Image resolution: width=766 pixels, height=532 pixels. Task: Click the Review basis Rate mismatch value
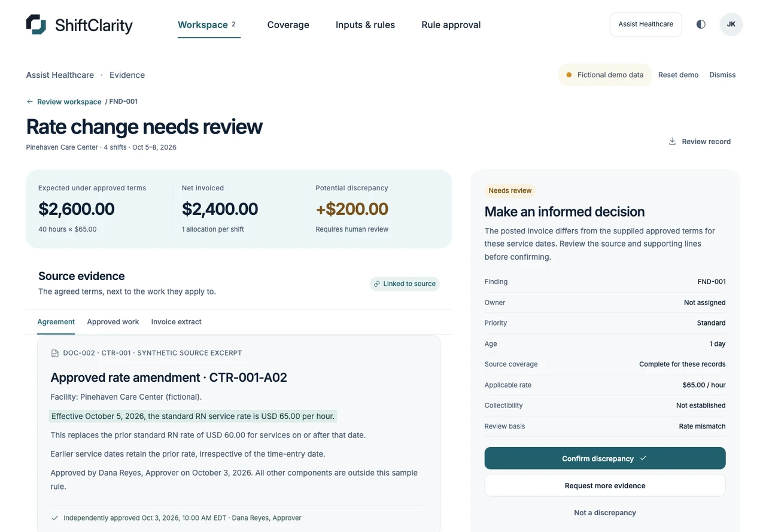pyautogui.click(x=703, y=427)
